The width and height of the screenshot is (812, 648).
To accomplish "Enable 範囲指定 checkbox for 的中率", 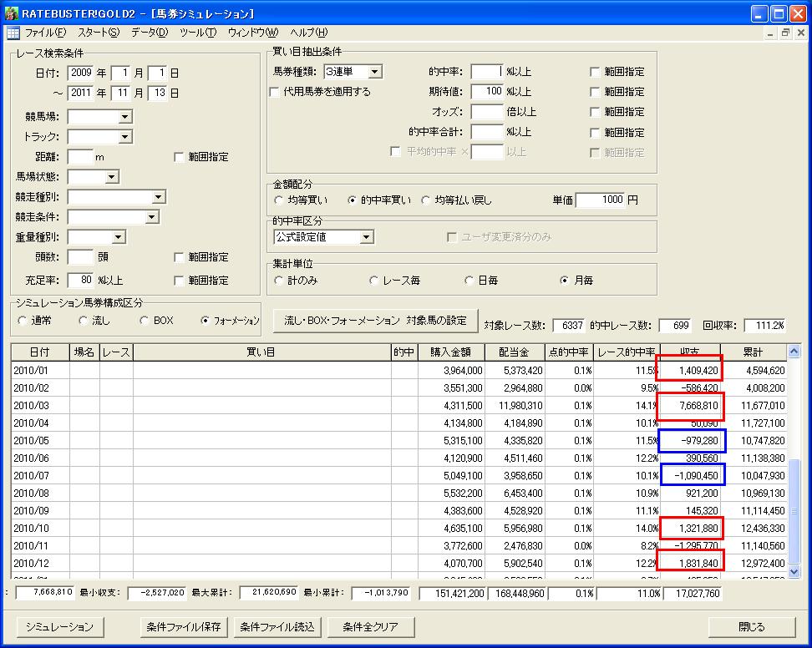I will [595, 72].
